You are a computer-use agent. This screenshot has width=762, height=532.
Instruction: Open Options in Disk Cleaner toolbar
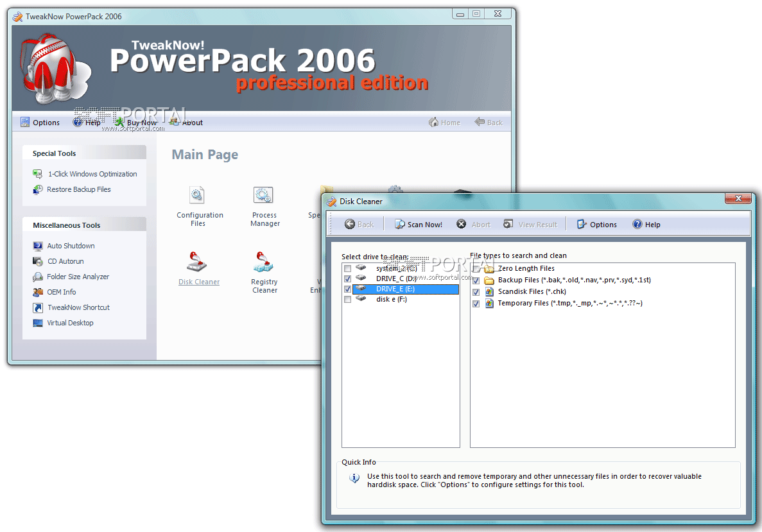597,225
